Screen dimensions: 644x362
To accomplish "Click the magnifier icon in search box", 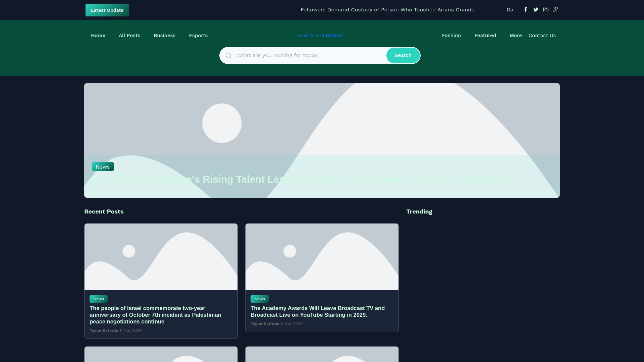I will click(228, 55).
